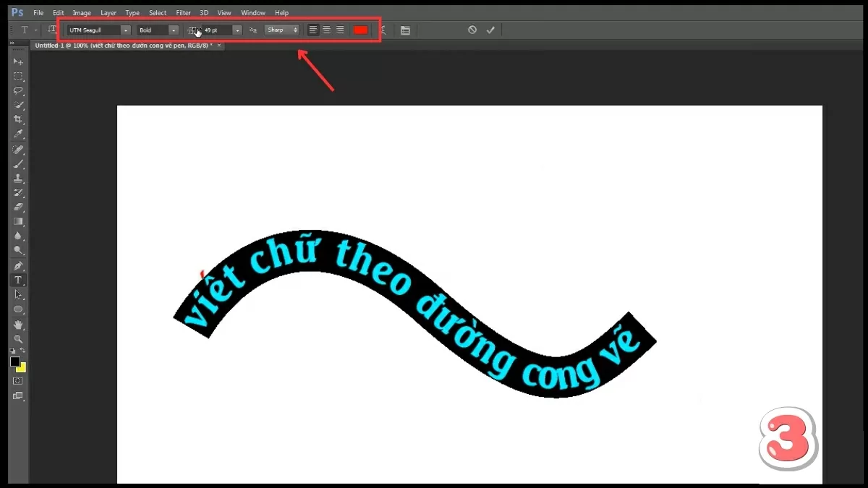
Task: Open the Filter menu
Action: (182, 12)
